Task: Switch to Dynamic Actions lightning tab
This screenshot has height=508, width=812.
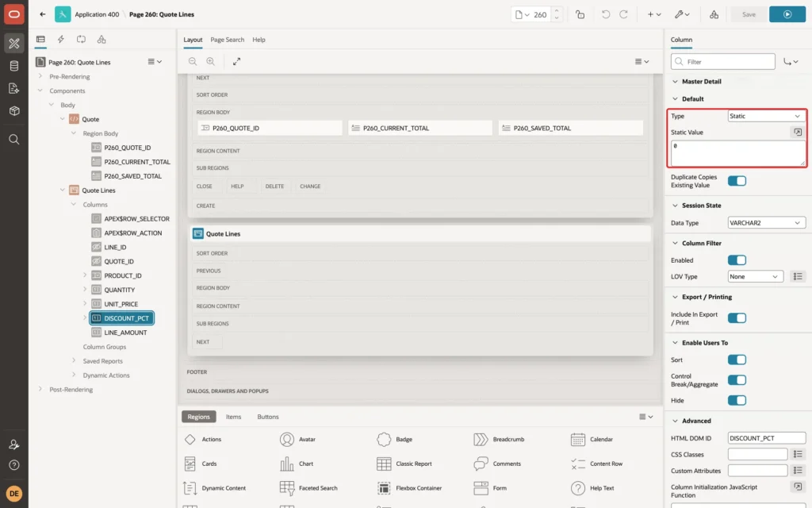Action: [60, 40]
